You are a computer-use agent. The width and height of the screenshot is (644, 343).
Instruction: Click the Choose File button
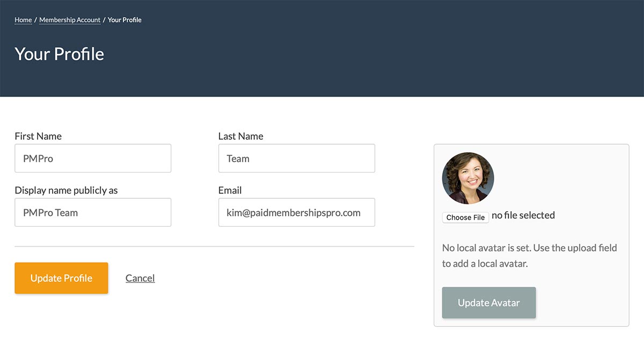click(465, 217)
